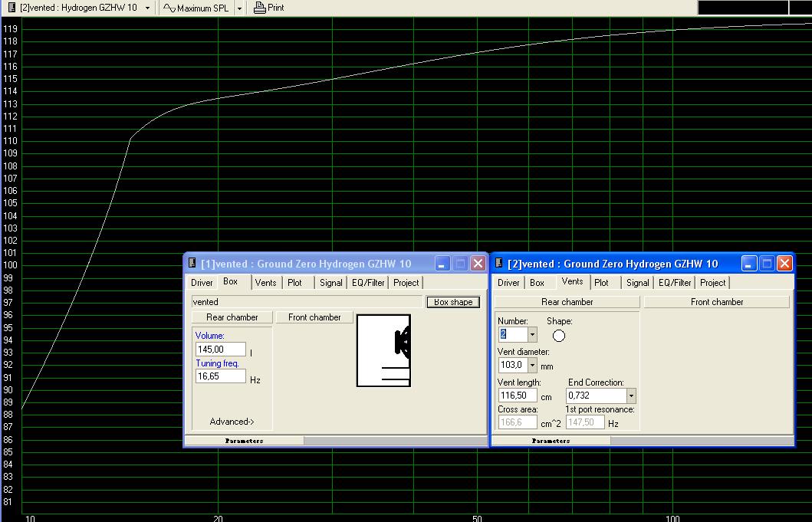
Task: Open the project selector dropdown in toolbar
Action: click(x=147, y=8)
